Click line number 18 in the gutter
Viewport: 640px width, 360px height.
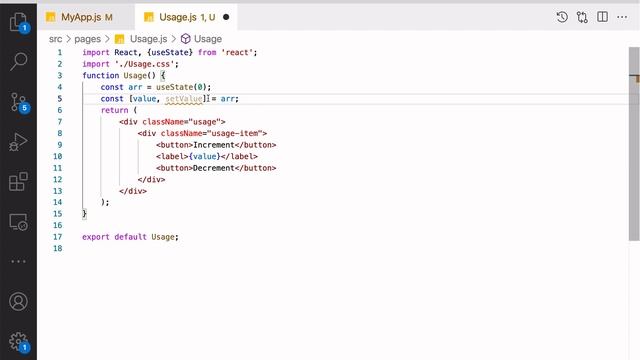(x=58, y=248)
